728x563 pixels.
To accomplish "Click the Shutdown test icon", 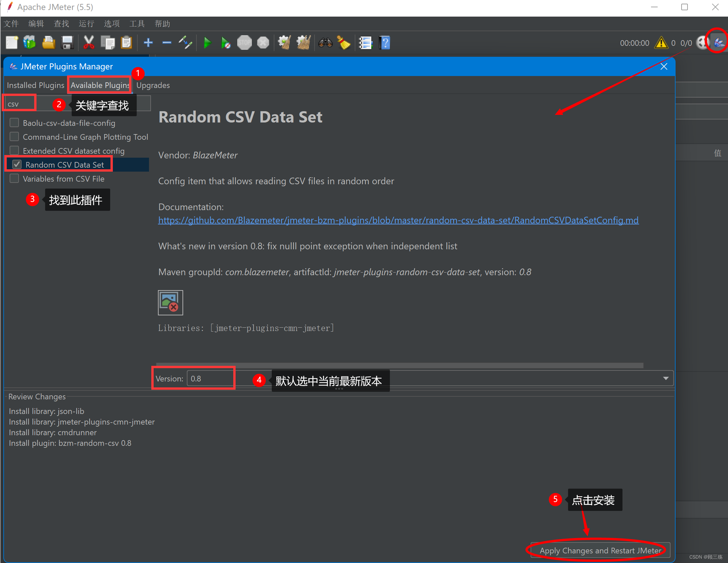I will click(263, 43).
